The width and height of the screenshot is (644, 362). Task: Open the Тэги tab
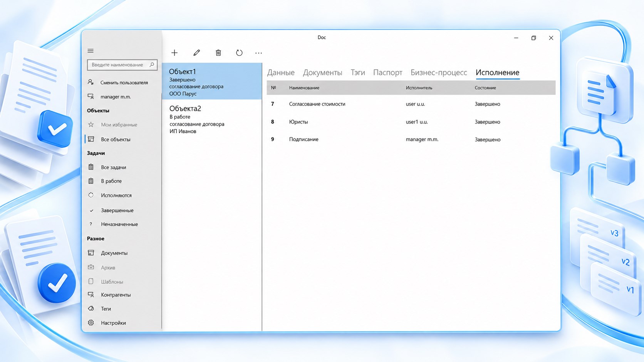point(358,72)
